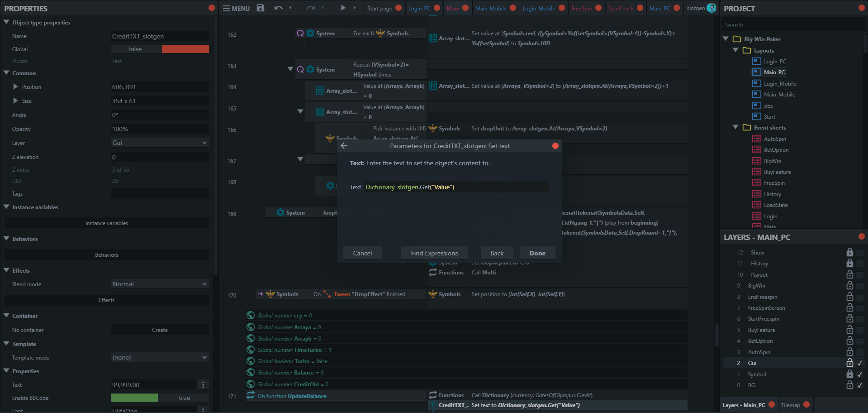Screen dimensions: 868x413
Task: Click the Redo arrow icon
Action: [310, 8]
